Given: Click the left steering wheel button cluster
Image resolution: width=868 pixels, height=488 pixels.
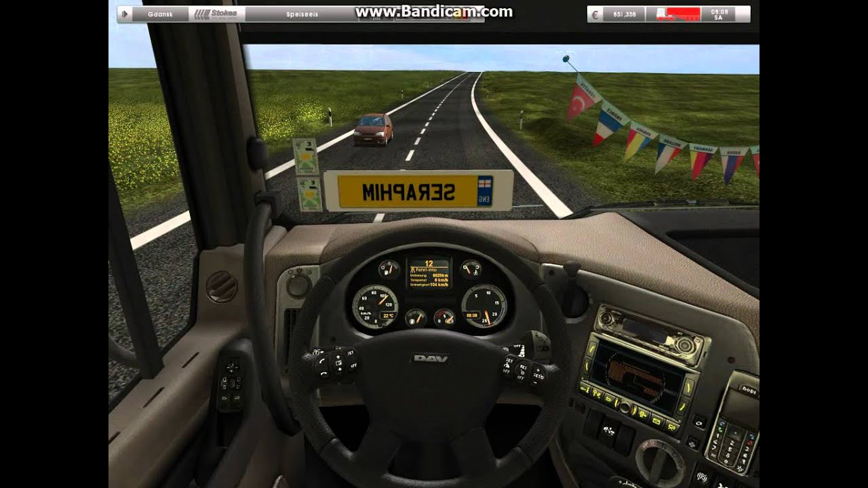Looking at the screenshot, I should pos(334,363).
